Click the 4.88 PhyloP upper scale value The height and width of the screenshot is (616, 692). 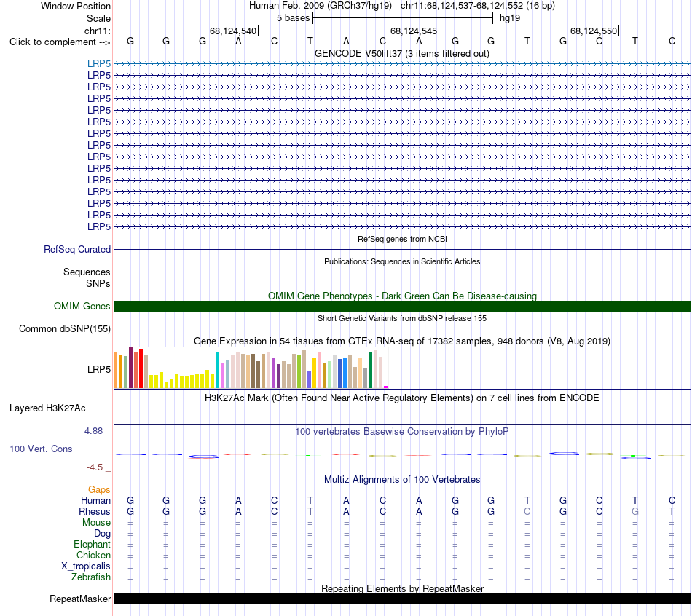(93, 431)
